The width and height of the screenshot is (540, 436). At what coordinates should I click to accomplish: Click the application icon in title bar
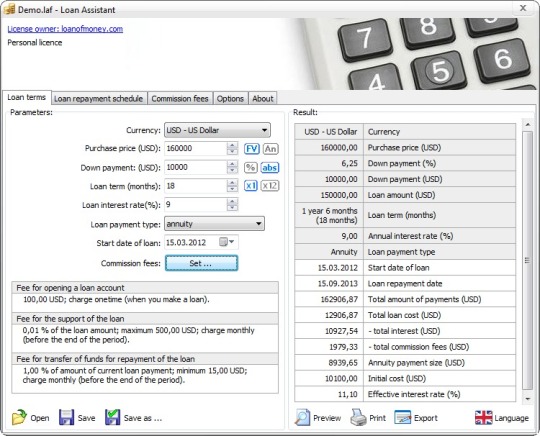[x=9, y=9]
